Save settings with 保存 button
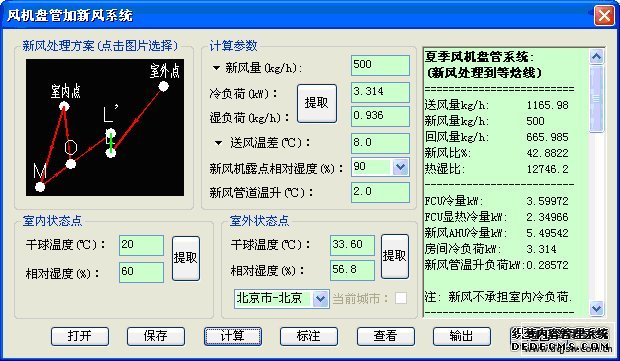This screenshot has height=361, width=620. 156,336
